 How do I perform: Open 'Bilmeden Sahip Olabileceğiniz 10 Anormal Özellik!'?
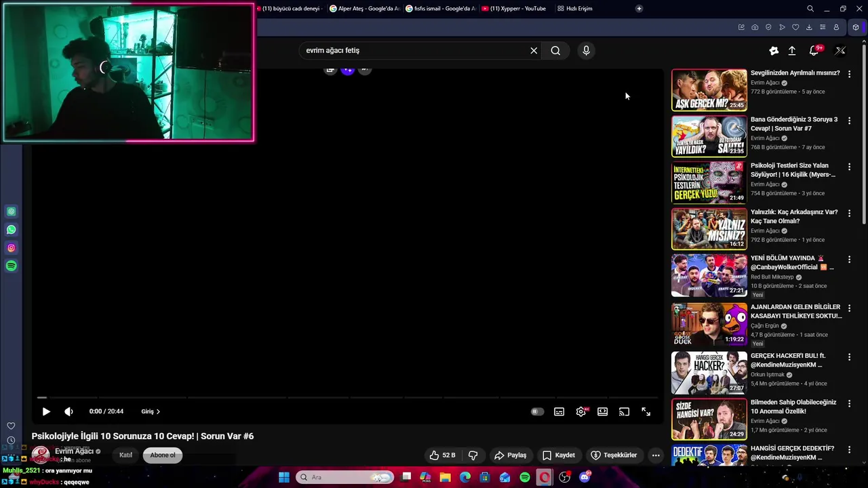(793, 407)
